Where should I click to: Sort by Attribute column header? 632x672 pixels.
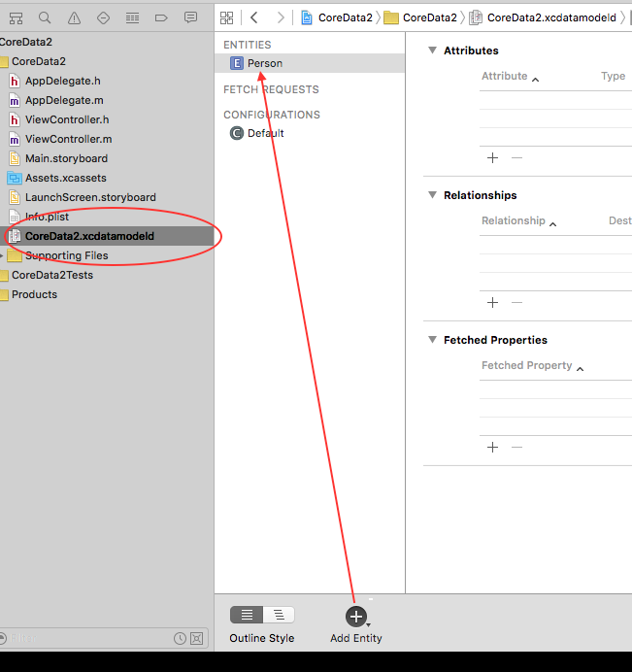(510, 77)
